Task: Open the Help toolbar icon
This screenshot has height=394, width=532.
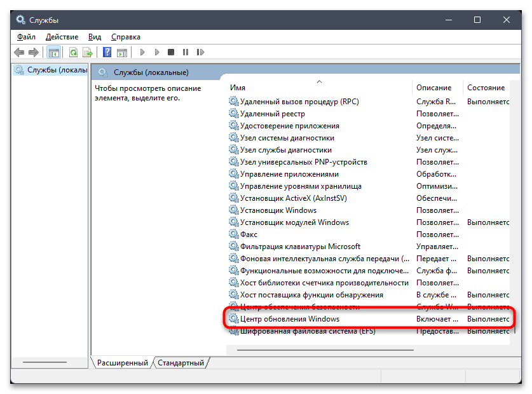Action: point(107,52)
